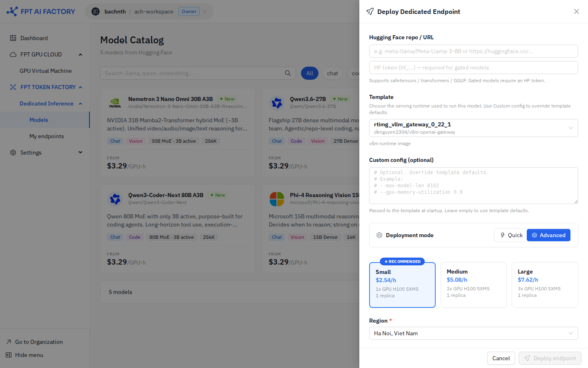Open the Template dropdown rtimg_vllm_gateway_0_22_1

(474, 128)
